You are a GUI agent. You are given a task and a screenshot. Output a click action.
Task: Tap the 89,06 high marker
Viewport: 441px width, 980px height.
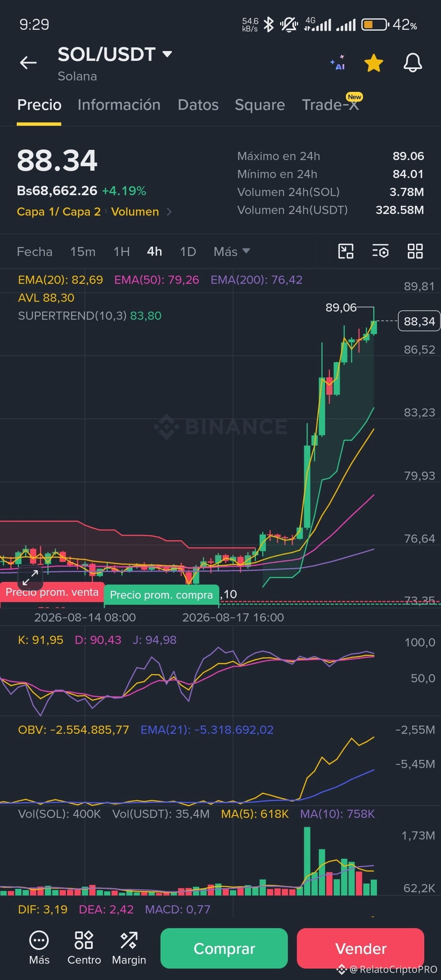[341, 307]
